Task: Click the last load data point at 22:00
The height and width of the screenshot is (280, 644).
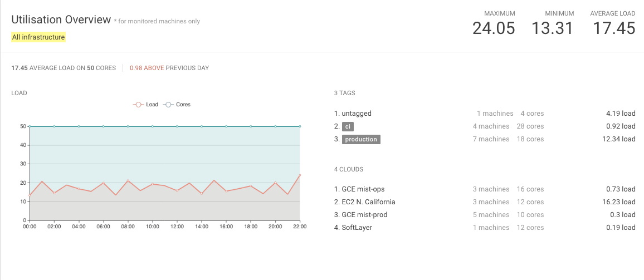Action: click(x=300, y=175)
